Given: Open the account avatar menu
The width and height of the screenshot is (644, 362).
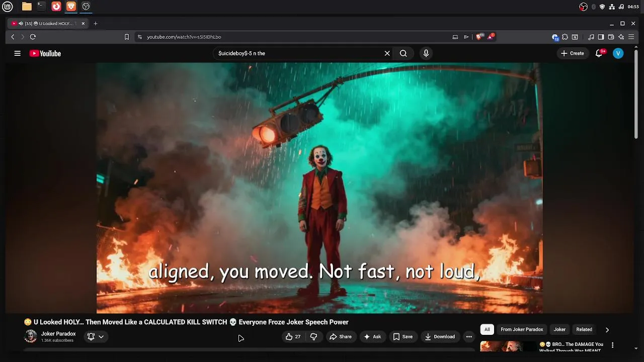Looking at the screenshot, I should (x=618, y=53).
